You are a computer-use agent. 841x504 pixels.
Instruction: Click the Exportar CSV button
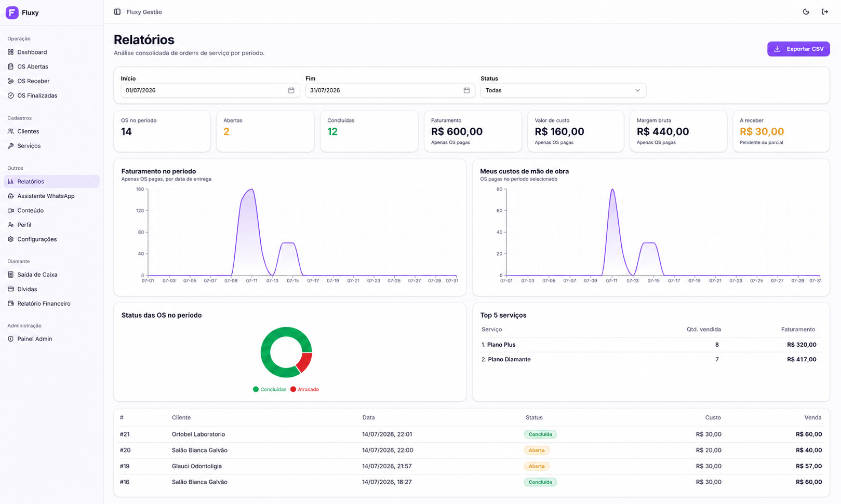[x=798, y=49]
